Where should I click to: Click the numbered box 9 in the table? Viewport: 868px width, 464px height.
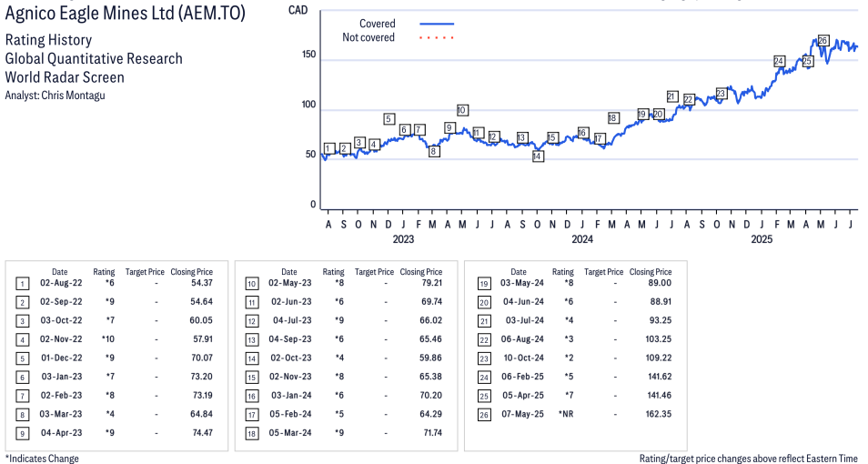[22, 434]
